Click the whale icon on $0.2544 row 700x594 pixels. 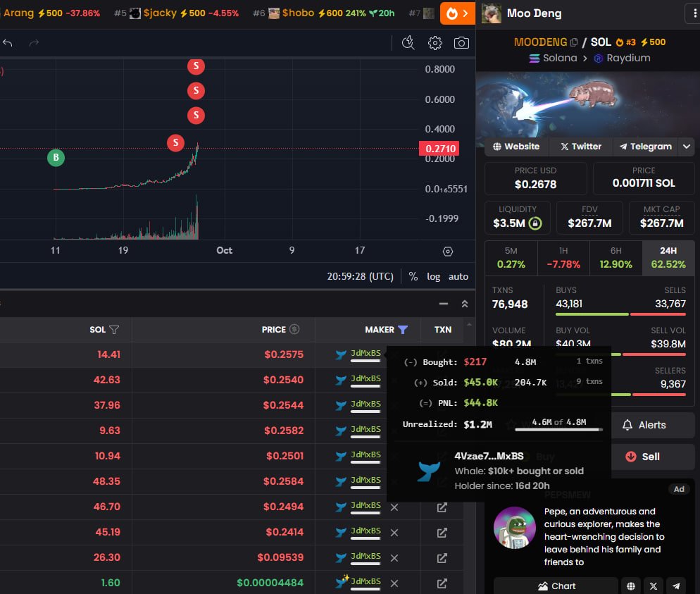coord(341,406)
